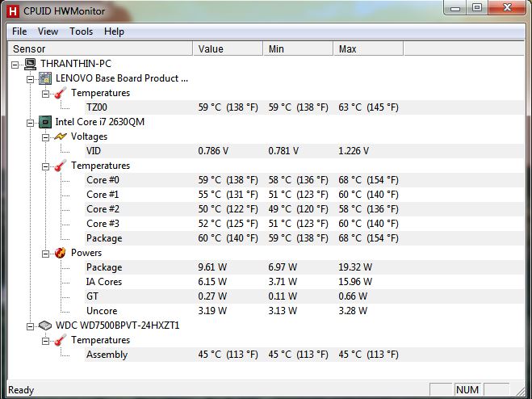Click the Intel Core i7 chip icon
Screen dimensions: 532x399
pyautogui.click(x=45, y=122)
